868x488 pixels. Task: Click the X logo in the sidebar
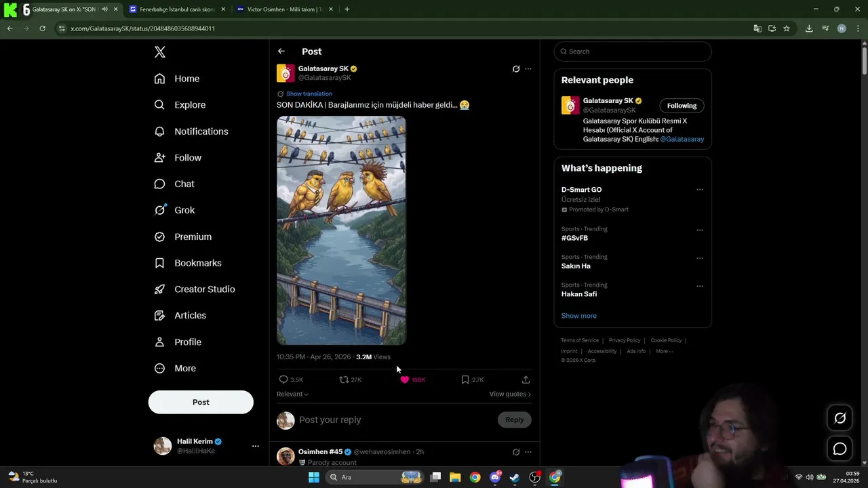(160, 52)
